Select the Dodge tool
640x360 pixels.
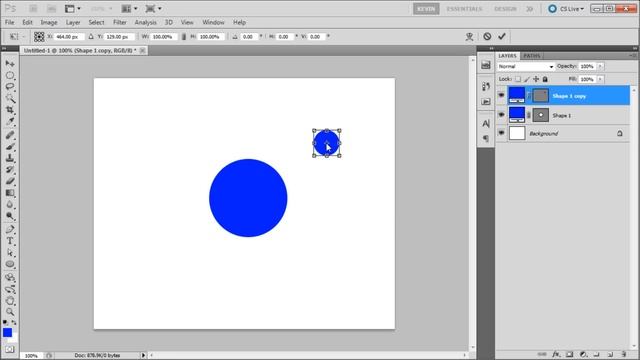pyautogui.click(x=10, y=216)
